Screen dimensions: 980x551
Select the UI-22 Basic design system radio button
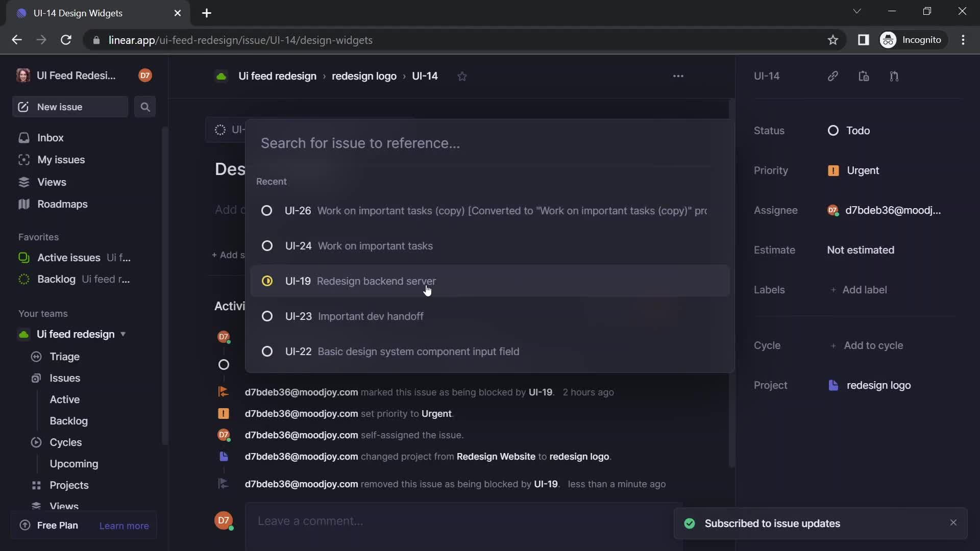point(266,350)
